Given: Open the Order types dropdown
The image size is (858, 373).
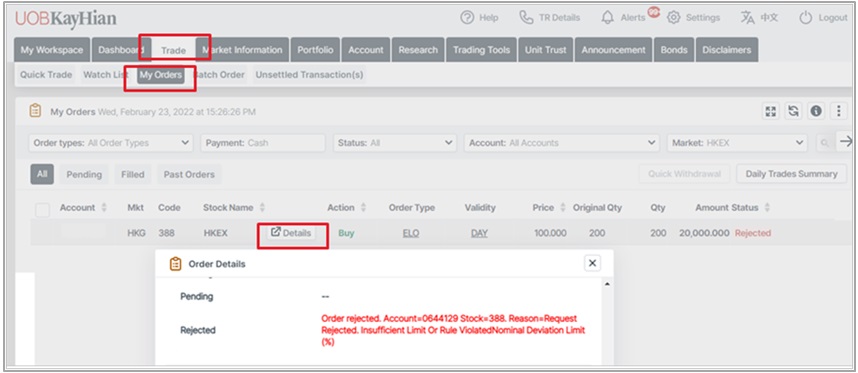Looking at the screenshot, I should pyautogui.click(x=111, y=143).
